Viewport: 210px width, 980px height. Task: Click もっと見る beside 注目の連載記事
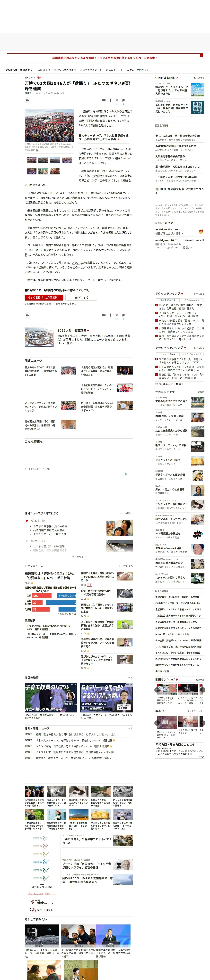[x=199, y=78]
